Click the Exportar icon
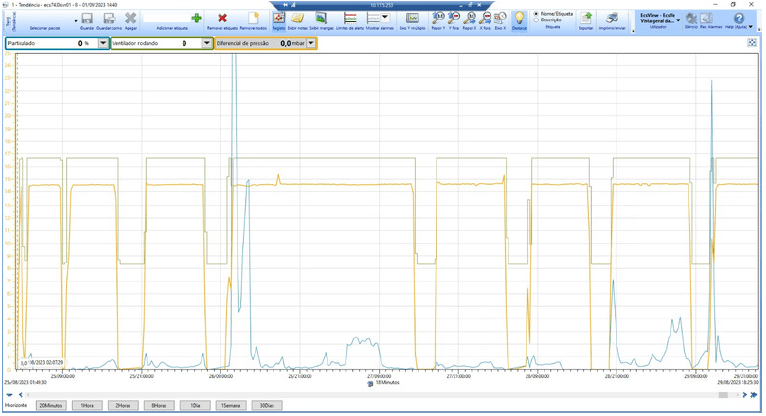Screen dimensions: 766x416 point(586,18)
